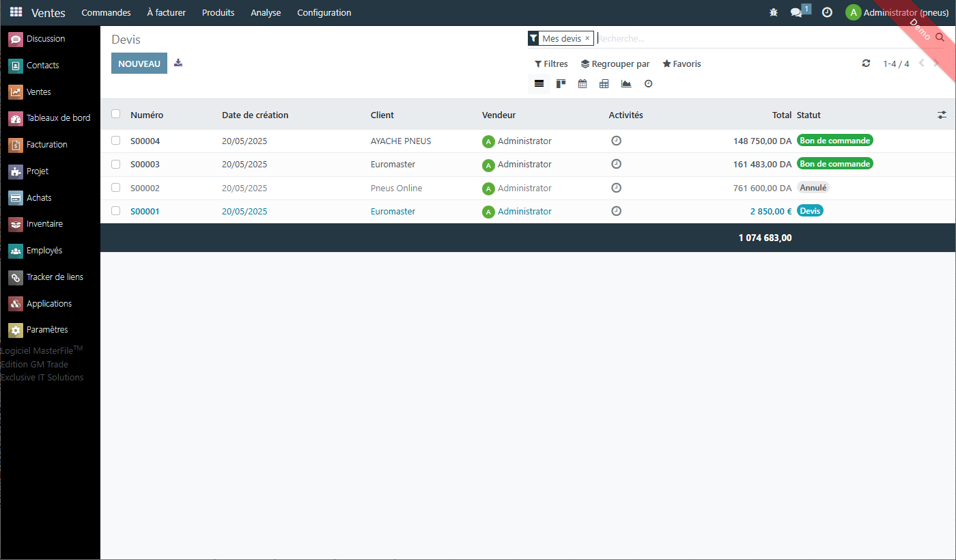The width and height of the screenshot is (956, 560).
Task: Expand the Regrouper par dropdown
Action: [615, 64]
